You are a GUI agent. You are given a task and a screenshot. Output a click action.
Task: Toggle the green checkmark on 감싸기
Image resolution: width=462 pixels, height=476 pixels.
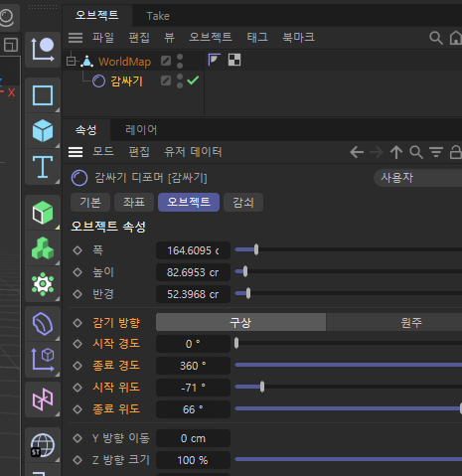pos(193,80)
